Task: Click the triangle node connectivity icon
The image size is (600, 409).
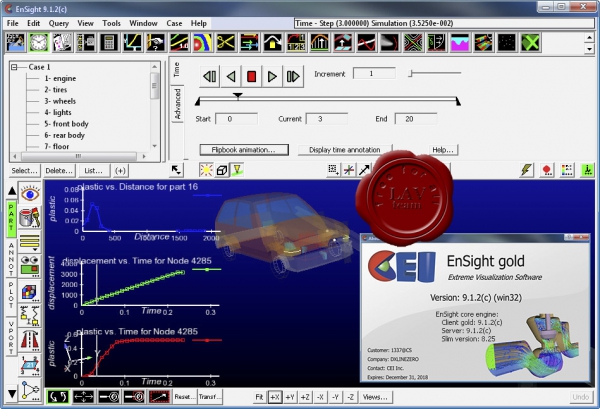Action: click(x=30, y=390)
